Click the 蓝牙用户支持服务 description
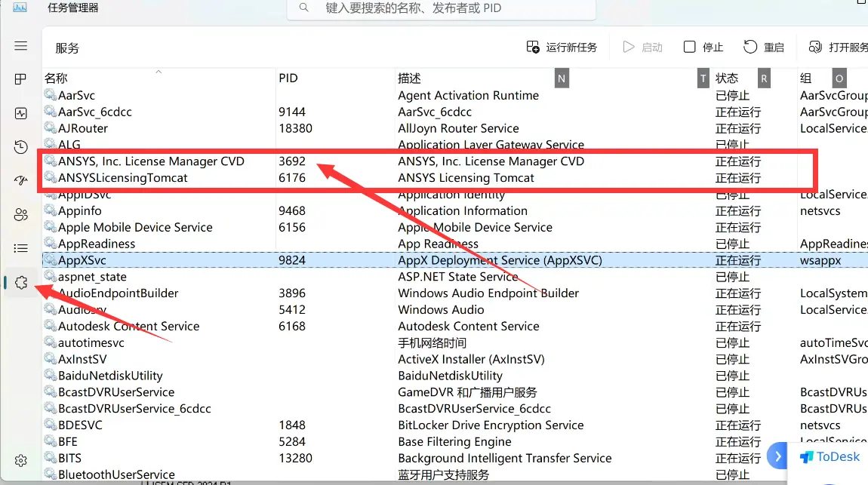Viewport: 868px width, 485px height. pos(443,474)
